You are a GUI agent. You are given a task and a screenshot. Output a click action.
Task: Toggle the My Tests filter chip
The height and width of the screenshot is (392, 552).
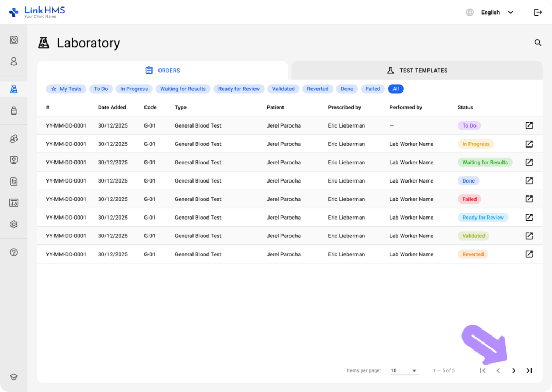(x=66, y=89)
